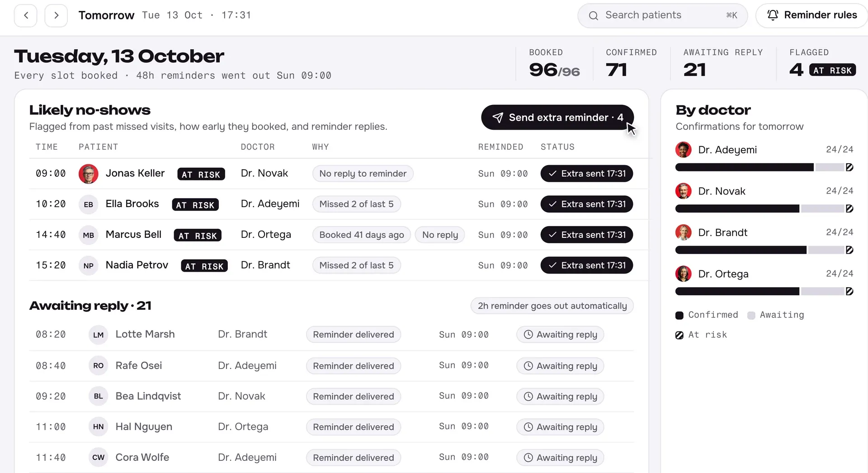Image resolution: width=868 pixels, height=473 pixels.
Task: Click Extra sent 17:31 for Nadia Petrov
Action: pos(587,265)
